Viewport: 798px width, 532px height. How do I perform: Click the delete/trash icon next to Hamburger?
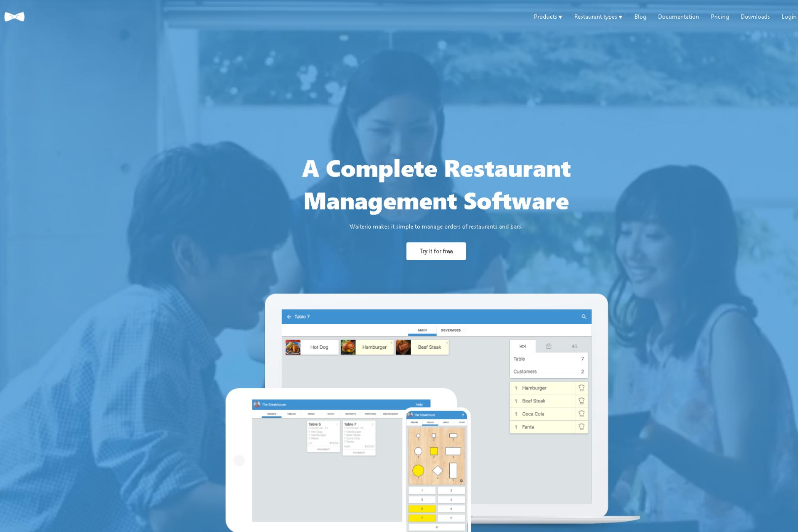(581, 387)
